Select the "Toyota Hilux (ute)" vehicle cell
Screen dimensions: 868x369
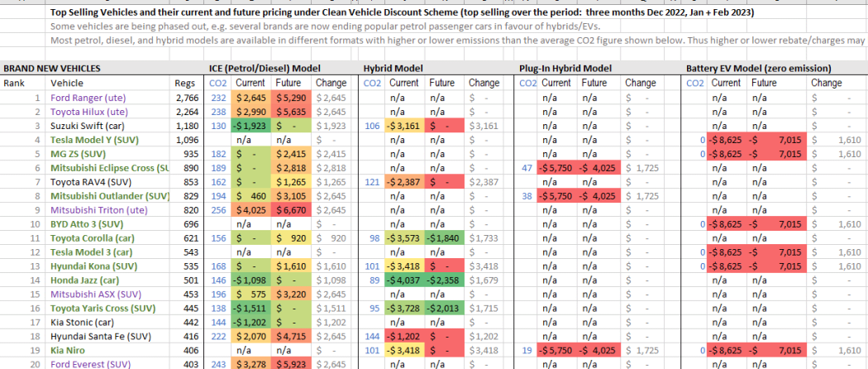pos(108,112)
